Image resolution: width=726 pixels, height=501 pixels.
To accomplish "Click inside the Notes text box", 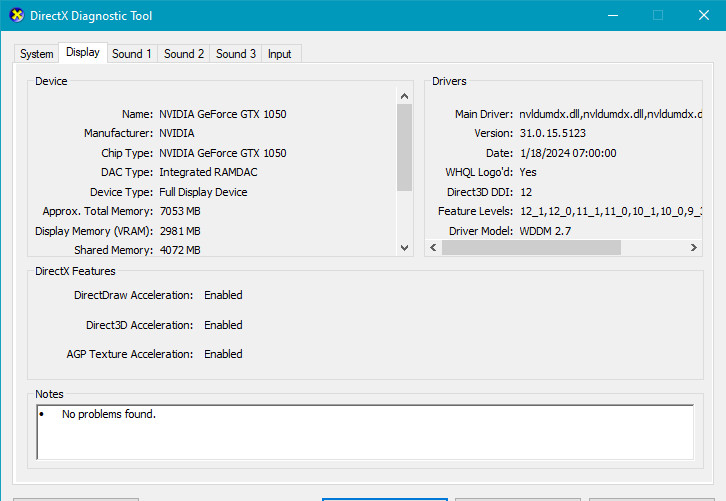I will click(x=364, y=431).
